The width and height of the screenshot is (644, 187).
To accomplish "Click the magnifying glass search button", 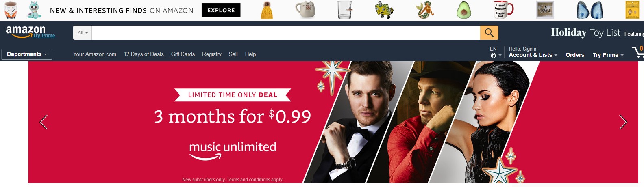I will point(489,32).
